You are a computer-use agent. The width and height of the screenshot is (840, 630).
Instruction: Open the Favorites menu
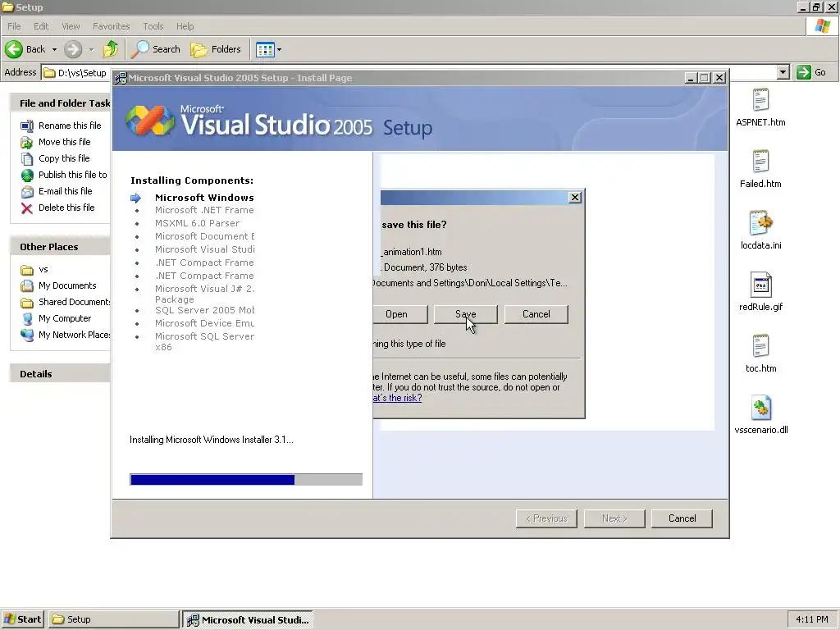point(111,26)
